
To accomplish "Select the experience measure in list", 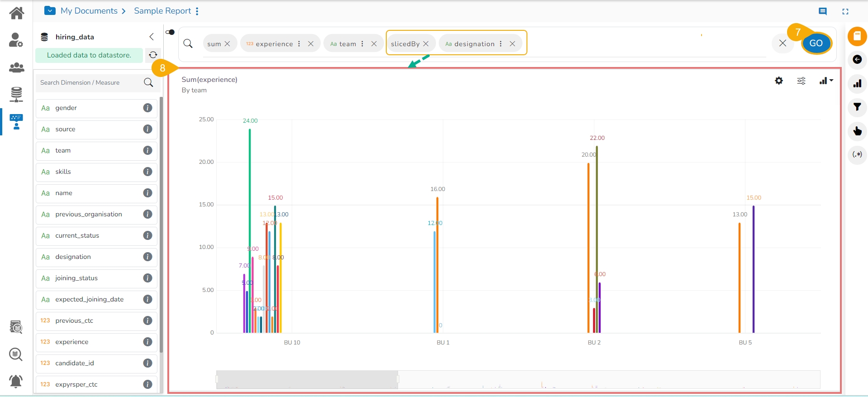I will click(96, 342).
